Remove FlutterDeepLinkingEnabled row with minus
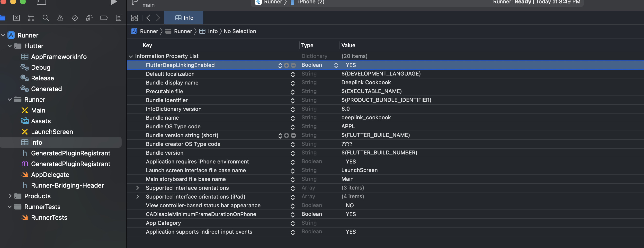The width and height of the screenshot is (644, 248). coord(293,65)
